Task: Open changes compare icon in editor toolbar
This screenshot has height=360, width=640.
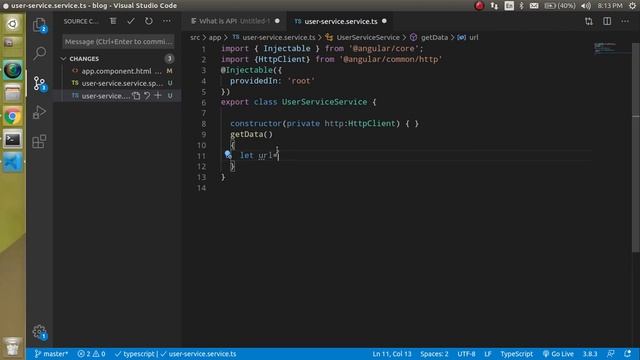Action: coord(589,21)
